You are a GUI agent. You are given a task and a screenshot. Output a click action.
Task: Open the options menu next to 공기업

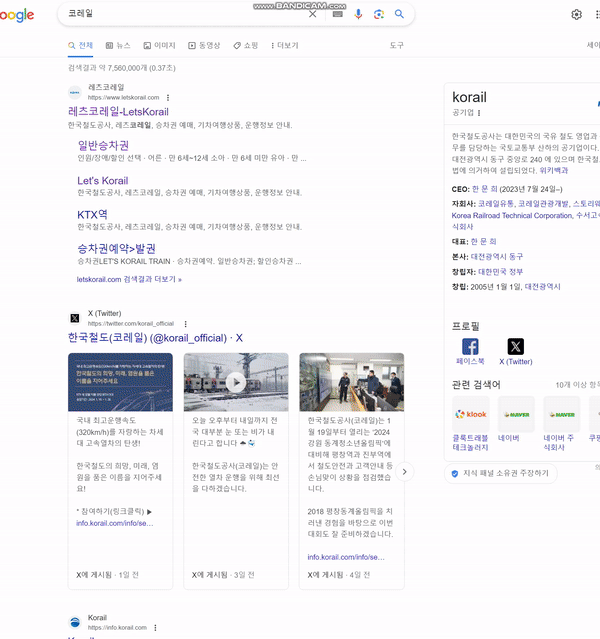pos(479,113)
